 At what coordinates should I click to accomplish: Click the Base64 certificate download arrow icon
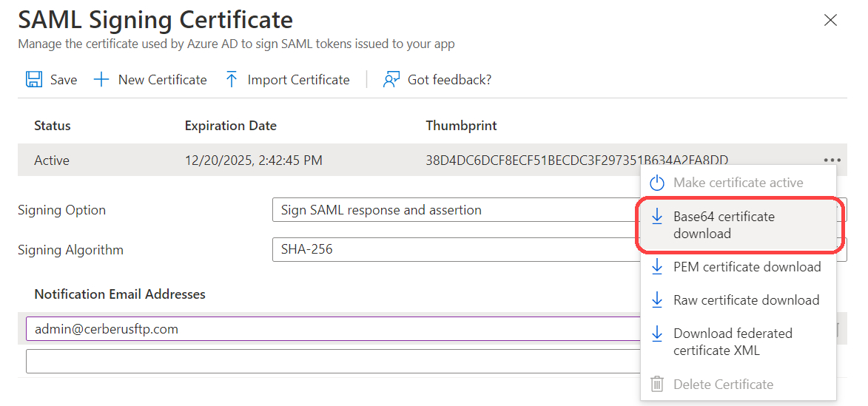(656, 217)
